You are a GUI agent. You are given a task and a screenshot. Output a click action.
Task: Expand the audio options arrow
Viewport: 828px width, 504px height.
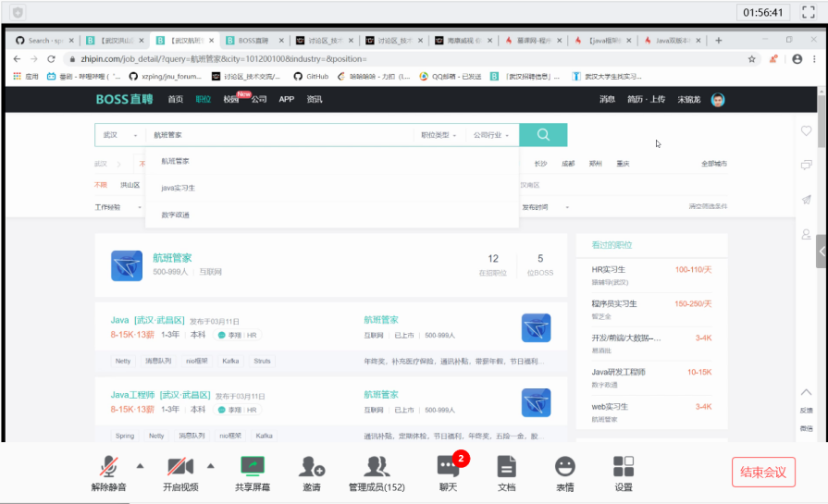pyautogui.click(x=140, y=466)
